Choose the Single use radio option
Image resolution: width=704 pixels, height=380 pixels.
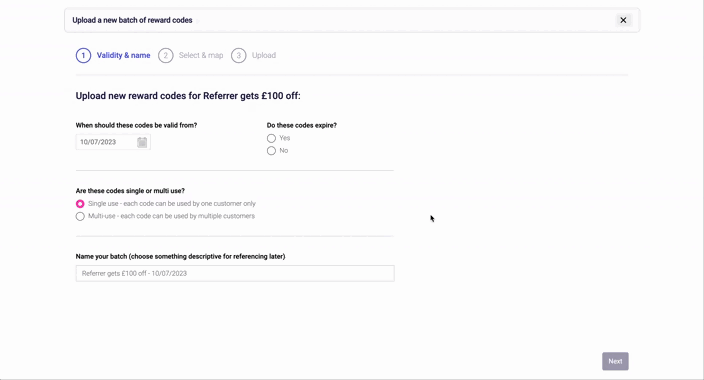click(80, 204)
